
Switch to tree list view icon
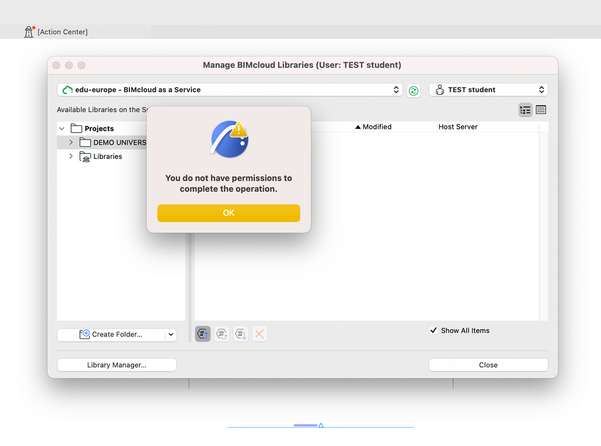pyautogui.click(x=525, y=110)
